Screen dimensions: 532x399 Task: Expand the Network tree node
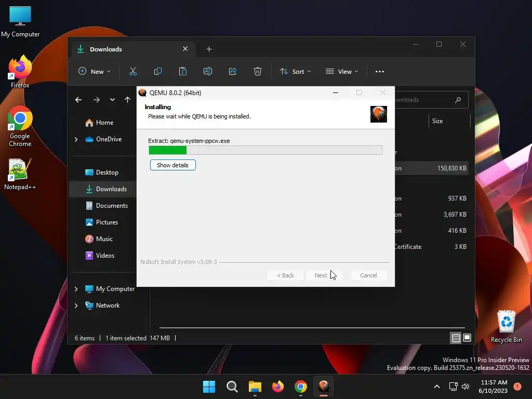click(76, 305)
